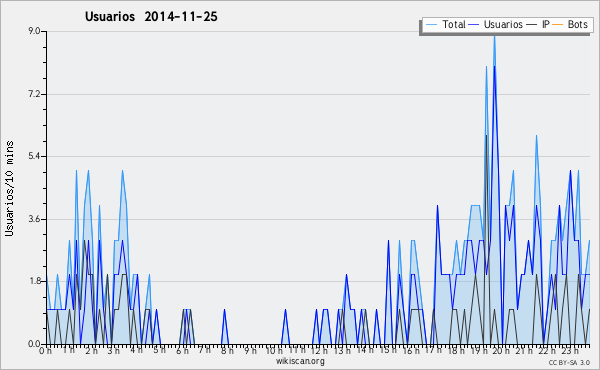Click the x-axis label '21 h'

524,350
